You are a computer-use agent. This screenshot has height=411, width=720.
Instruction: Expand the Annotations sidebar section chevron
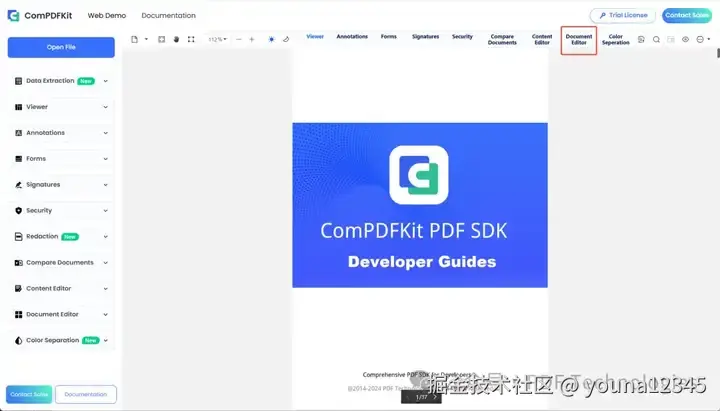pos(106,133)
